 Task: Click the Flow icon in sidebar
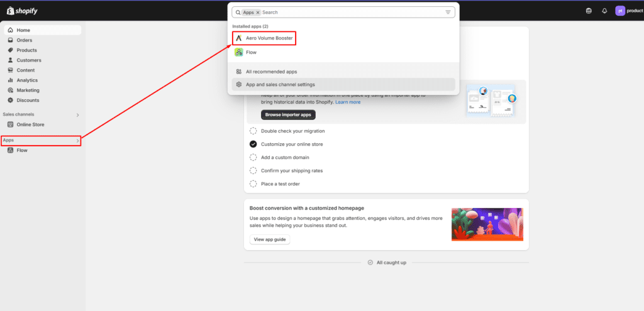(x=10, y=150)
